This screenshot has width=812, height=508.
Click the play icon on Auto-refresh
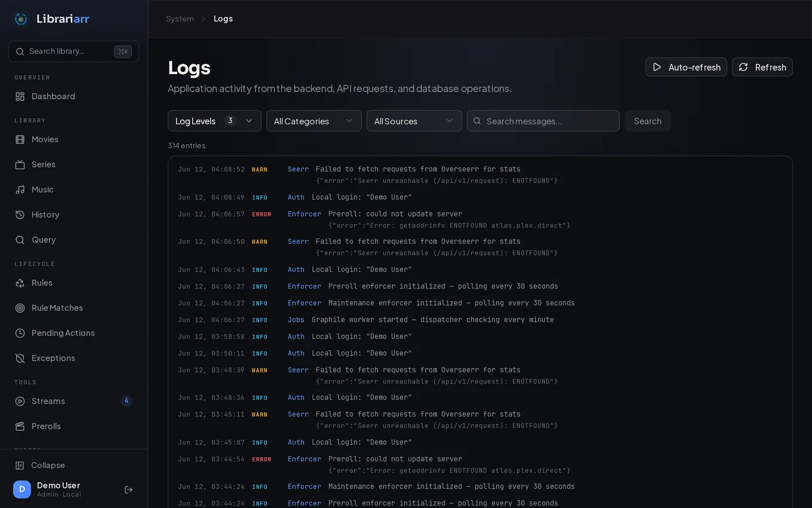click(x=657, y=67)
